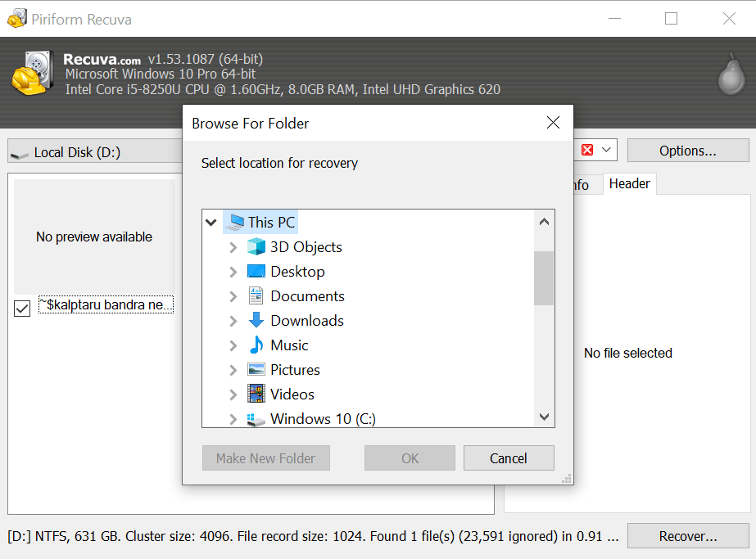Close the Piriform Recuva window

(x=729, y=18)
